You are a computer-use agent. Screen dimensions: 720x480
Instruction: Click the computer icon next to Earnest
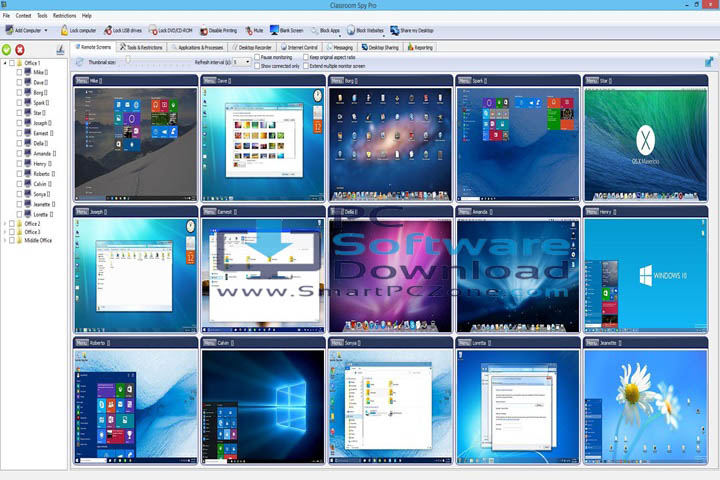[x=28, y=133]
